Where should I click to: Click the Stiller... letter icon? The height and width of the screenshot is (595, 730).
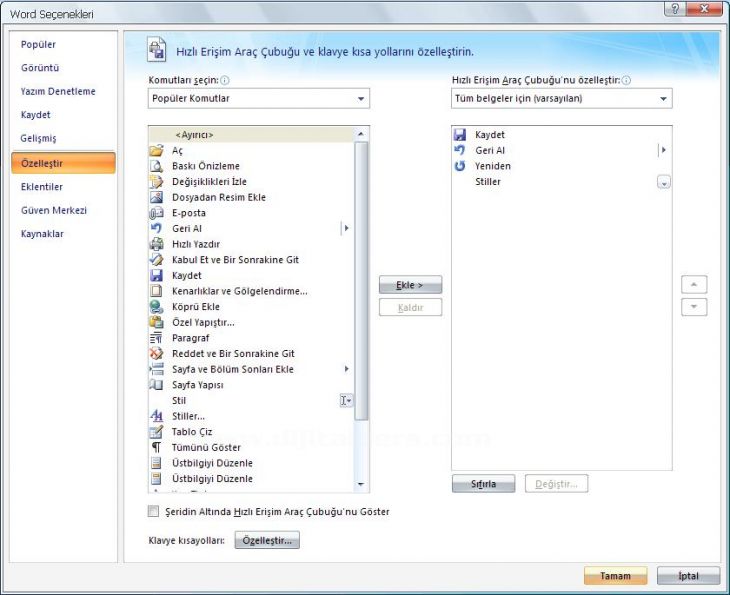point(156,416)
